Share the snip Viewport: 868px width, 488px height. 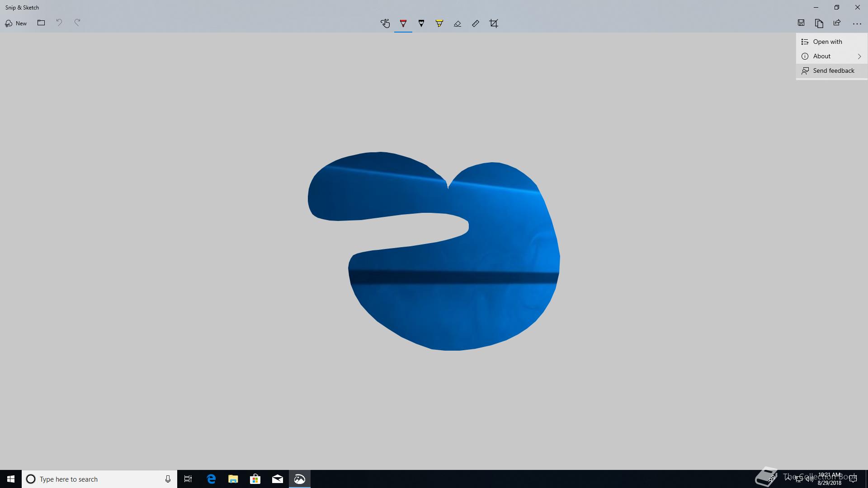[837, 23]
